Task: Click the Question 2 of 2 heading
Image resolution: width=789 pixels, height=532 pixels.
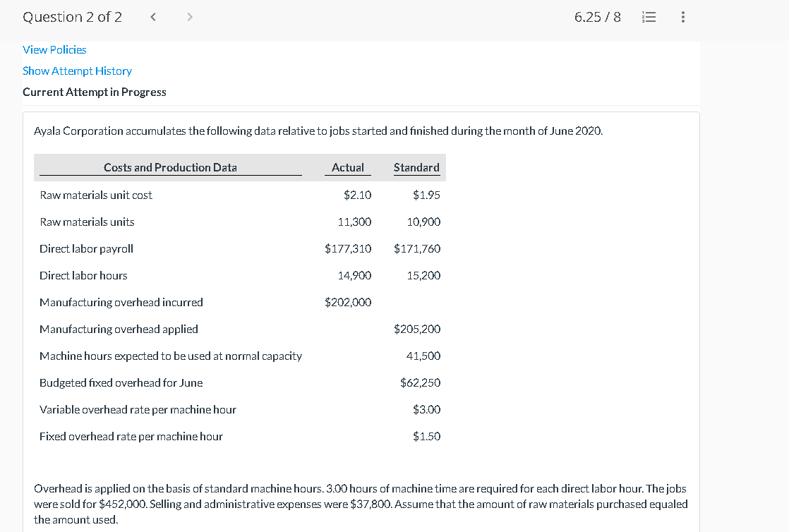Action: (x=72, y=17)
